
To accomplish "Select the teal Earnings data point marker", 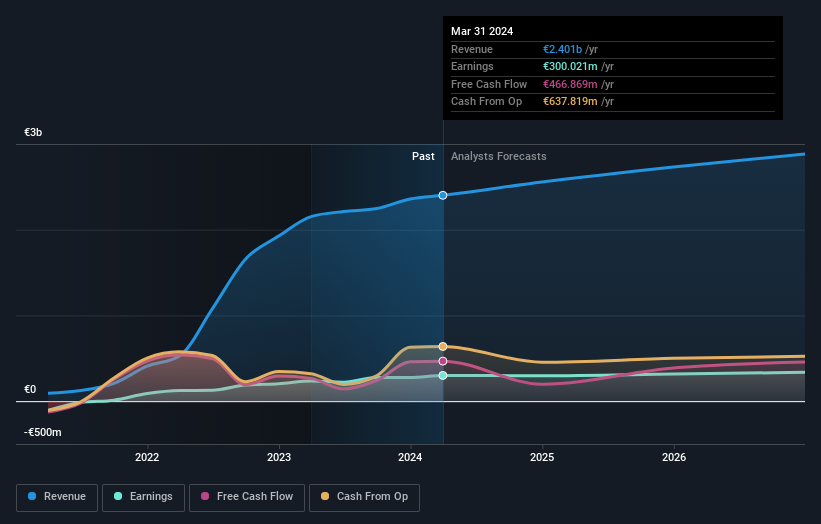I will point(443,375).
